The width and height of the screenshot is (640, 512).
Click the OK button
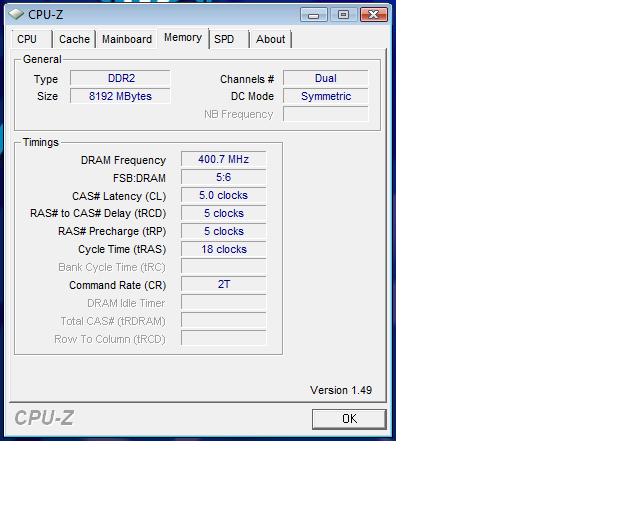click(x=349, y=419)
